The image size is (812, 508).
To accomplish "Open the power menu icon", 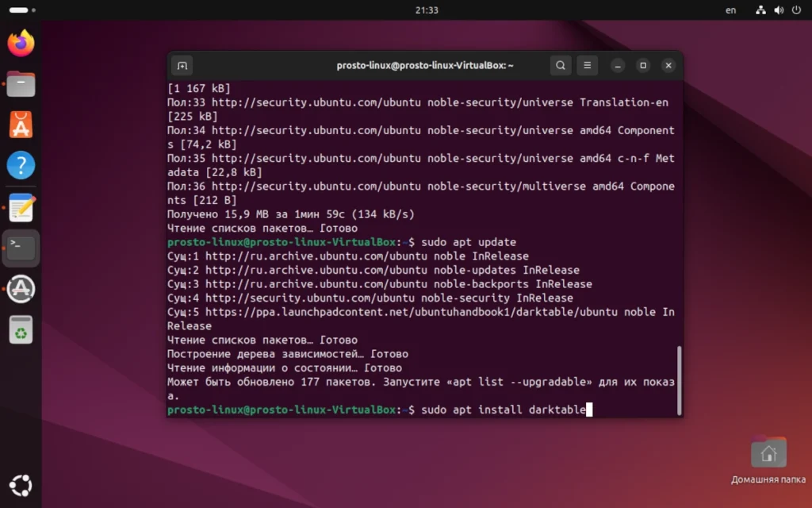I will [796, 10].
